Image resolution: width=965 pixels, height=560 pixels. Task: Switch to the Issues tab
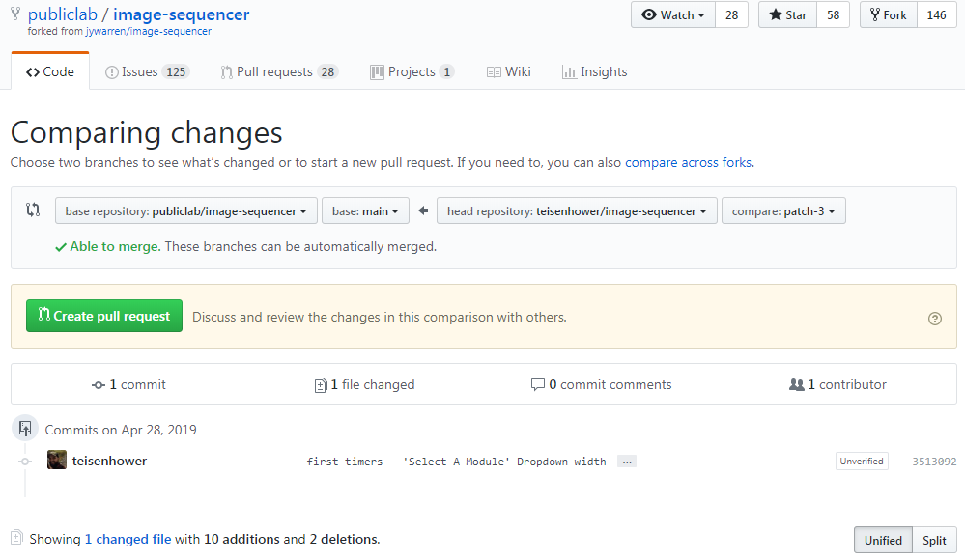coord(147,72)
